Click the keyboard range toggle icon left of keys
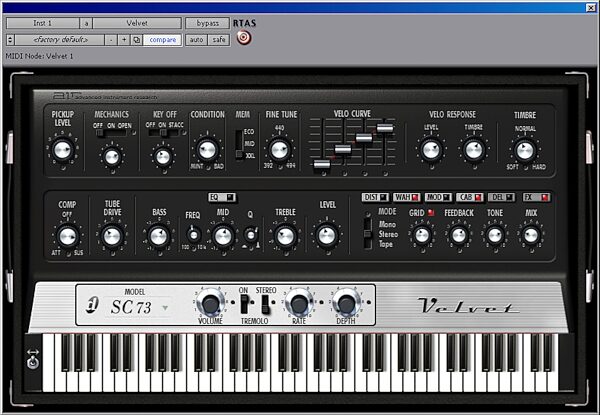Screen dimensions: 600x415 [x=33, y=358]
